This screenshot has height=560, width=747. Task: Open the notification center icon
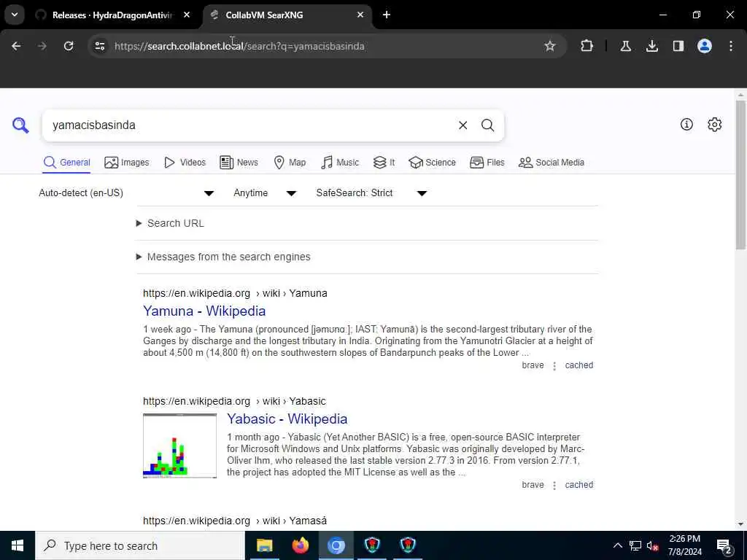click(724, 546)
